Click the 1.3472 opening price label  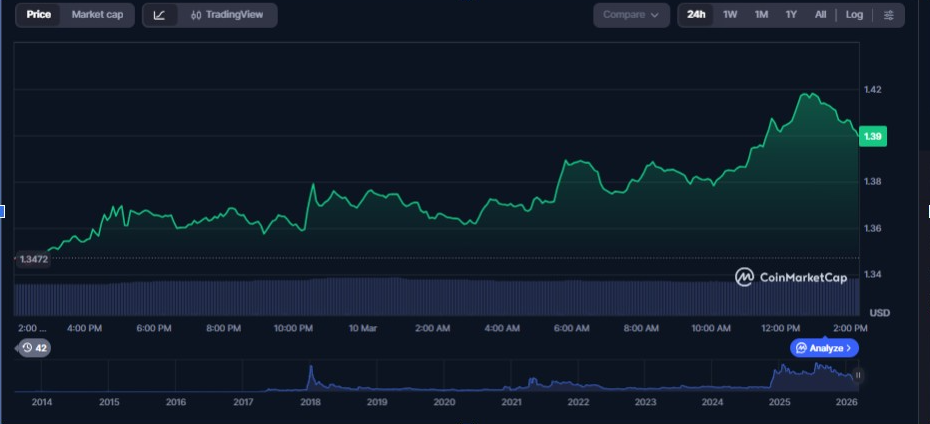click(x=34, y=259)
